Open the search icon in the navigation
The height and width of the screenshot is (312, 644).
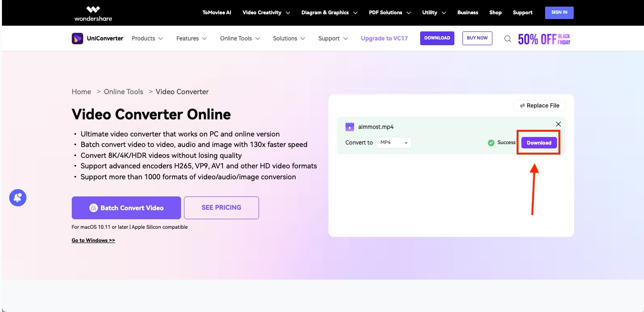[507, 38]
